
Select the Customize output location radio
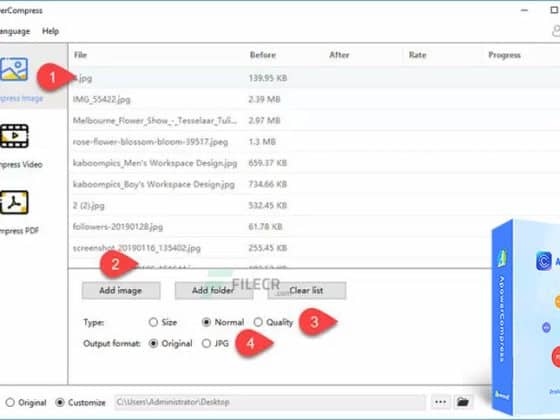pyautogui.click(x=60, y=402)
